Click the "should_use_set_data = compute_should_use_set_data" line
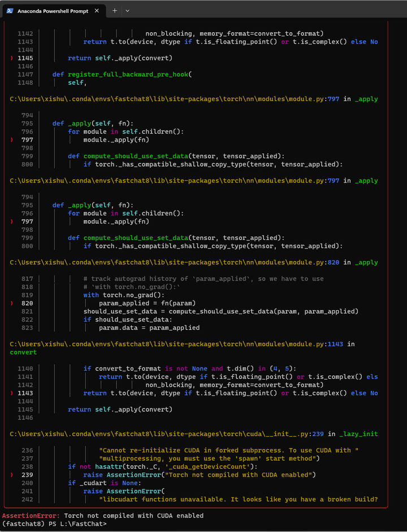The height and width of the screenshot is (532, 407). (221, 312)
